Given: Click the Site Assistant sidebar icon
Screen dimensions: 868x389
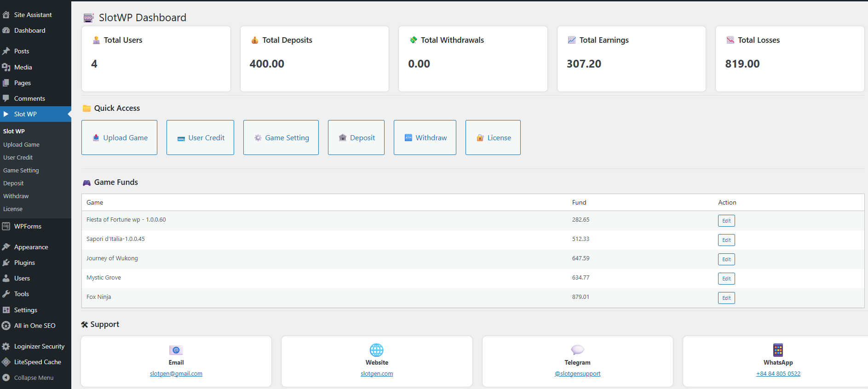Looking at the screenshot, I should (x=6, y=15).
